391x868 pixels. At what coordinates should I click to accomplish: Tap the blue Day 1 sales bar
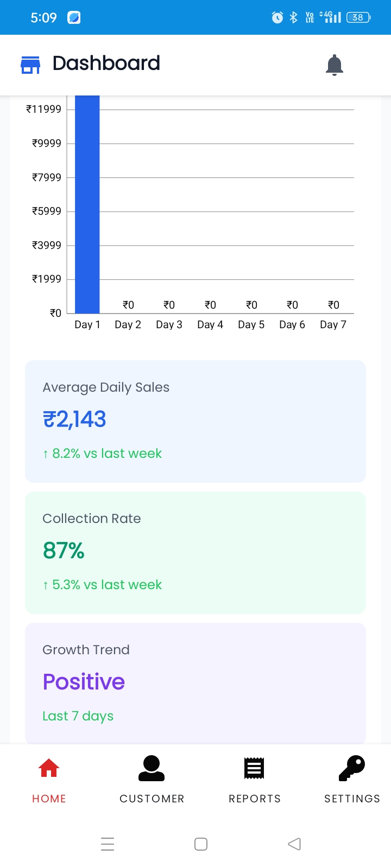[x=87, y=206]
